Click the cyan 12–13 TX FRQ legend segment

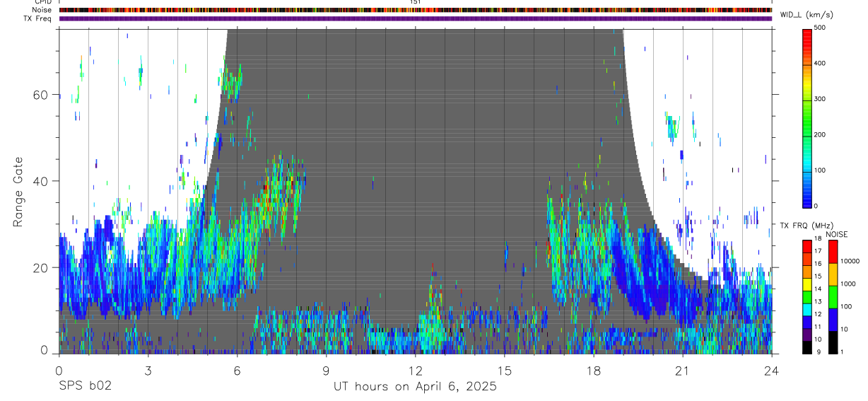click(807, 309)
